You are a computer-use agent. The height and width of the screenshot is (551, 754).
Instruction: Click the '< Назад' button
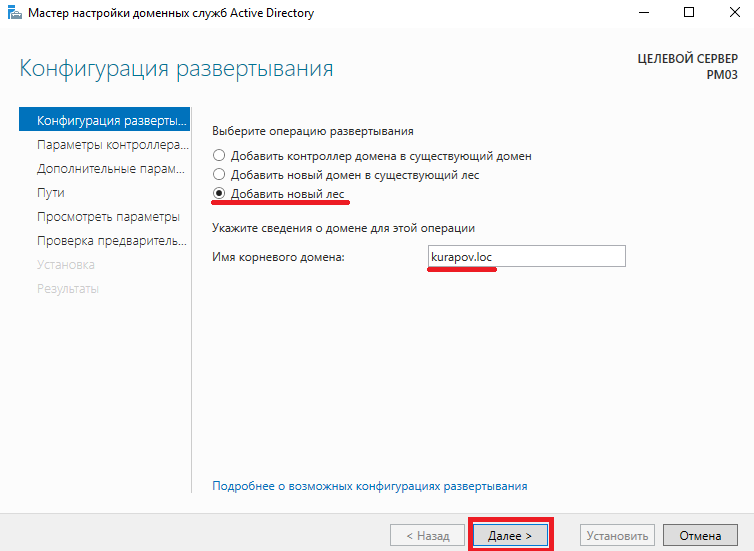point(427,535)
